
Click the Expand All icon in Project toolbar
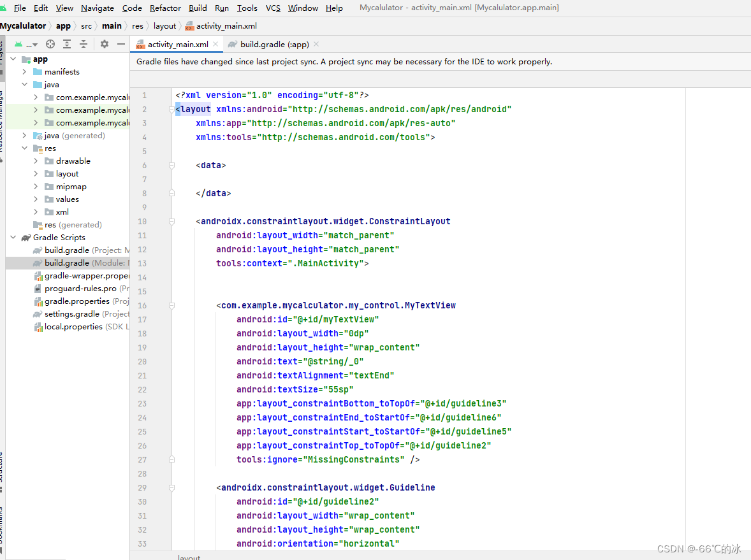tap(67, 44)
